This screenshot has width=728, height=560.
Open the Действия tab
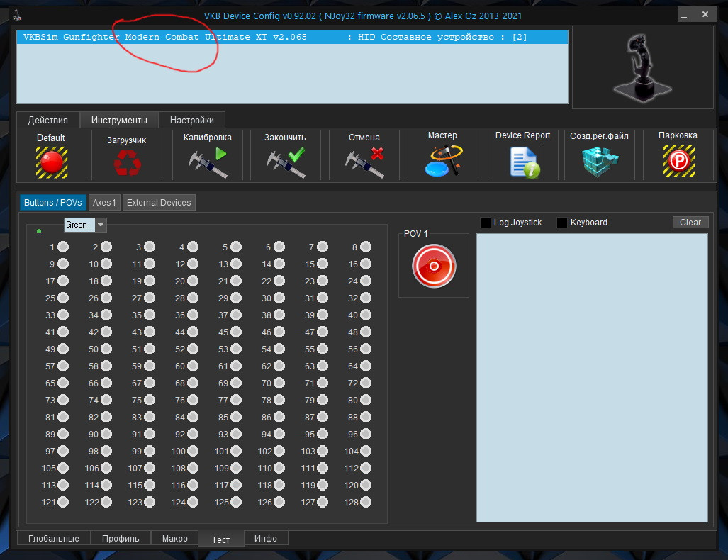[x=47, y=121]
